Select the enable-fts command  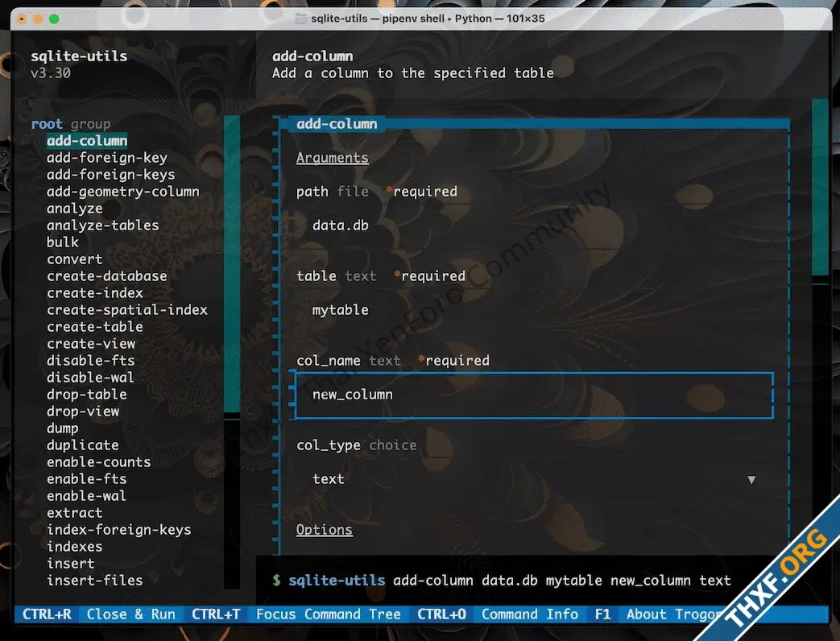(87, 479)
